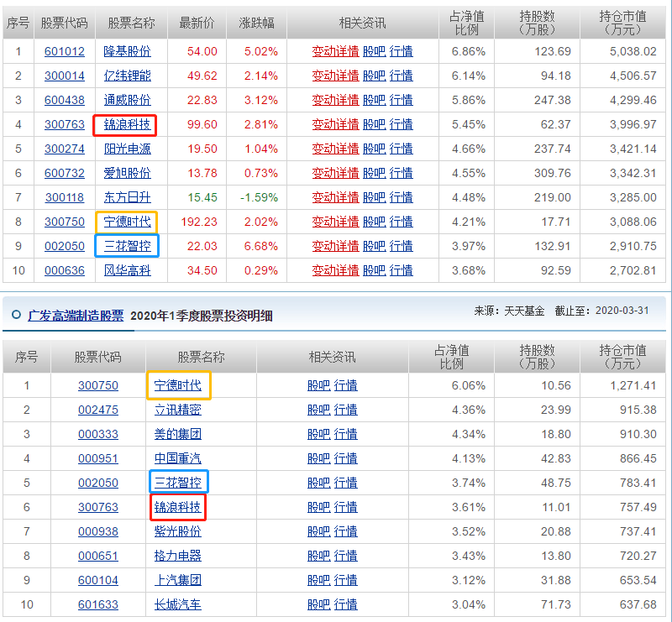Open 股吧 link in the 亿纬锂能 row
The height and width of the screenshot is (622, 672).
click(x=374, y=76)
